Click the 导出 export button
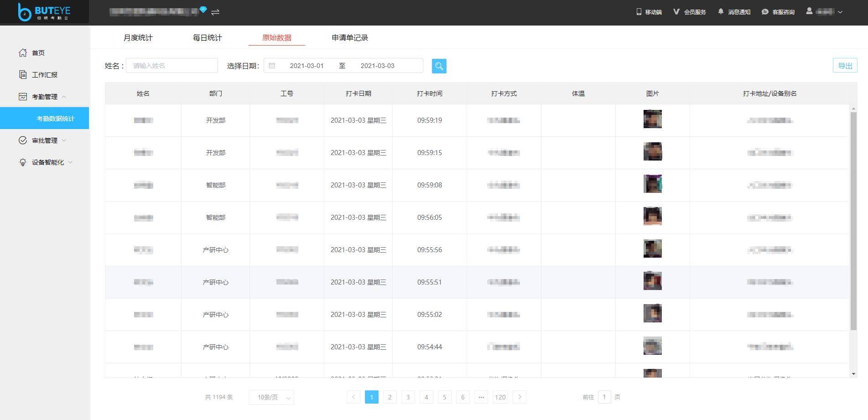 tap(845, 66)
